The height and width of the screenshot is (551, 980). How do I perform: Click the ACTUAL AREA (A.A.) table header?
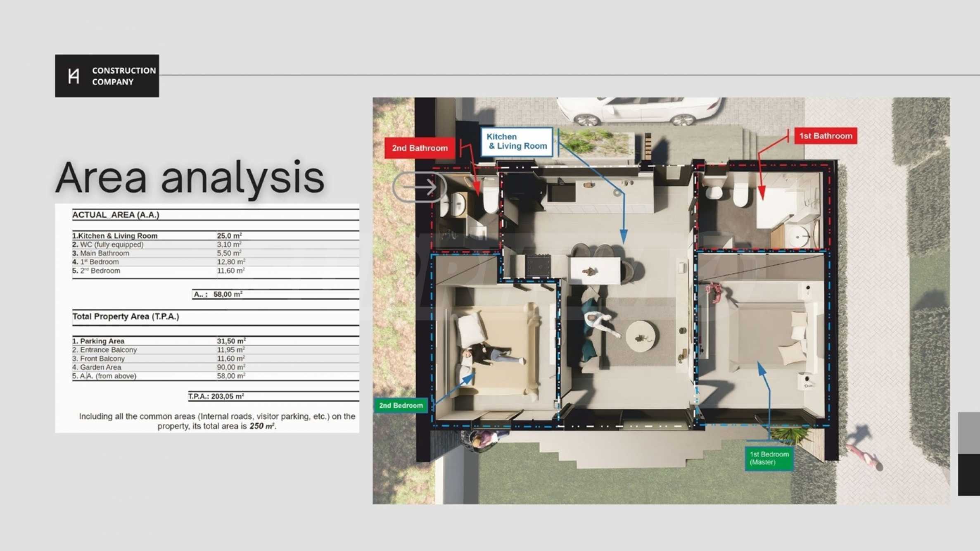click(x=116, y=215)
